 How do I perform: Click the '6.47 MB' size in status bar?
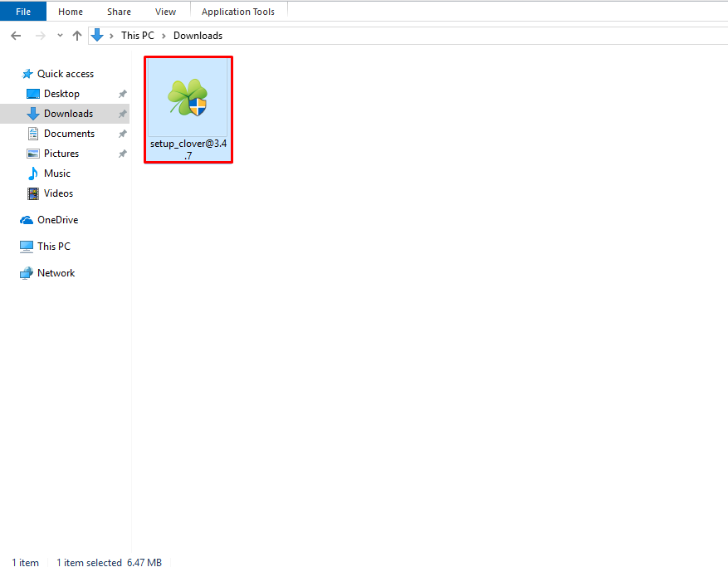click(144, 562)
